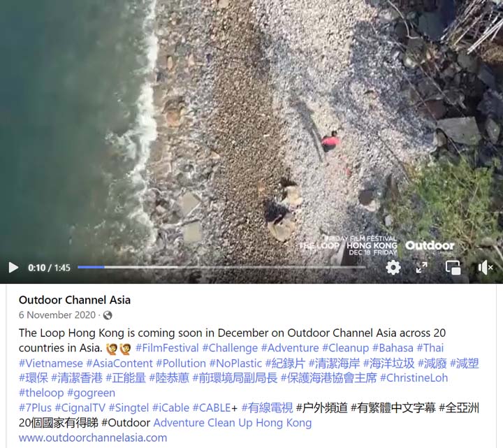The height and width of the screenshot is (448, 503).
Task: Seek on the video progress bar
Action: click(x=221, y=267)
